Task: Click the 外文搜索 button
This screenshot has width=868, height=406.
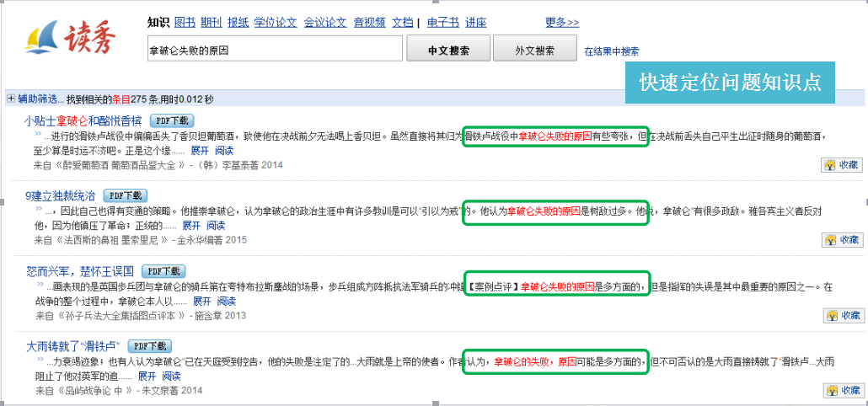Action: (x=534, y=49)
